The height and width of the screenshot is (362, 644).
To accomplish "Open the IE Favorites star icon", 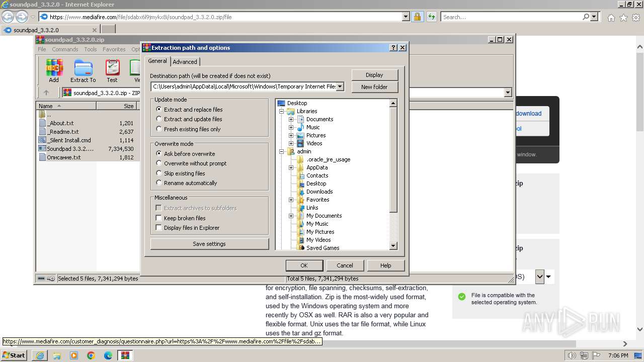I will (x=623, y=18).
